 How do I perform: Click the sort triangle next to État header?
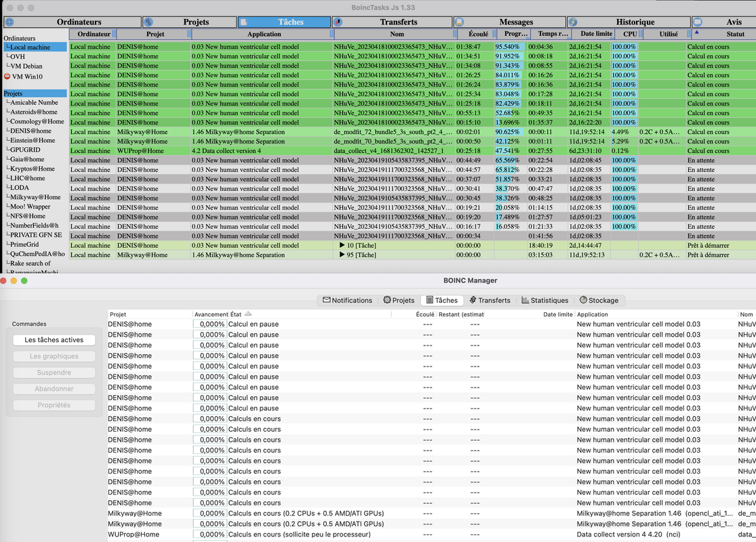tap(248, 314)
